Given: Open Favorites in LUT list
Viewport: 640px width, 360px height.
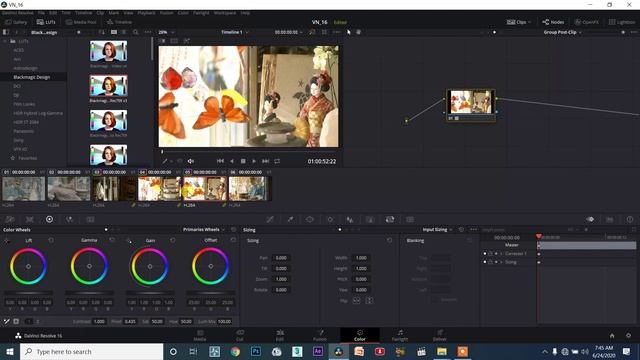Looking at the screenshot, I should click(x=27, y=158).
